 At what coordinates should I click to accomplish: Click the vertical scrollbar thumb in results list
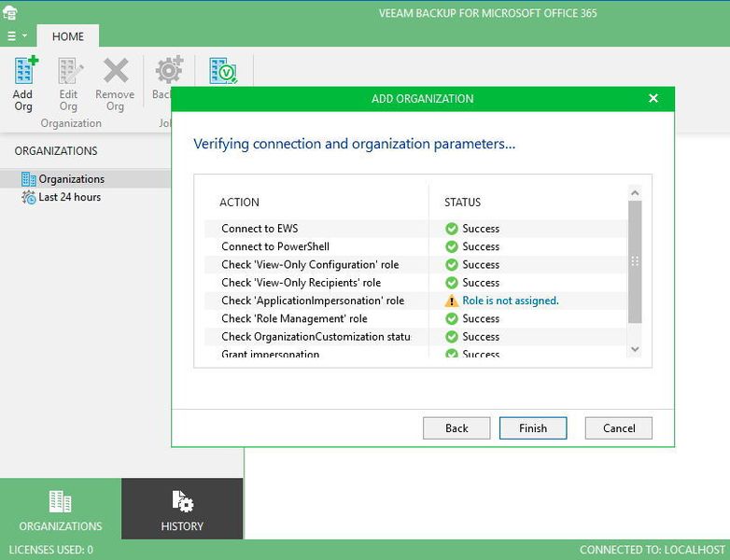click(635, 261)
